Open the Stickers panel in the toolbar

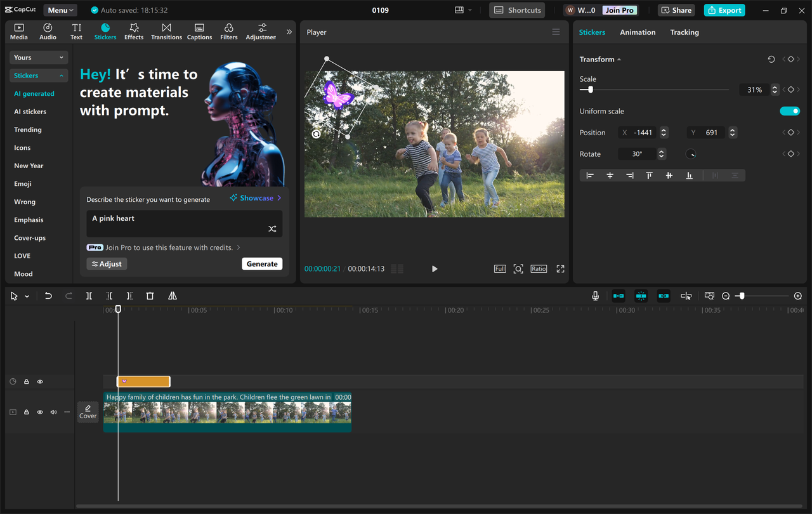[x=105, y=31]
